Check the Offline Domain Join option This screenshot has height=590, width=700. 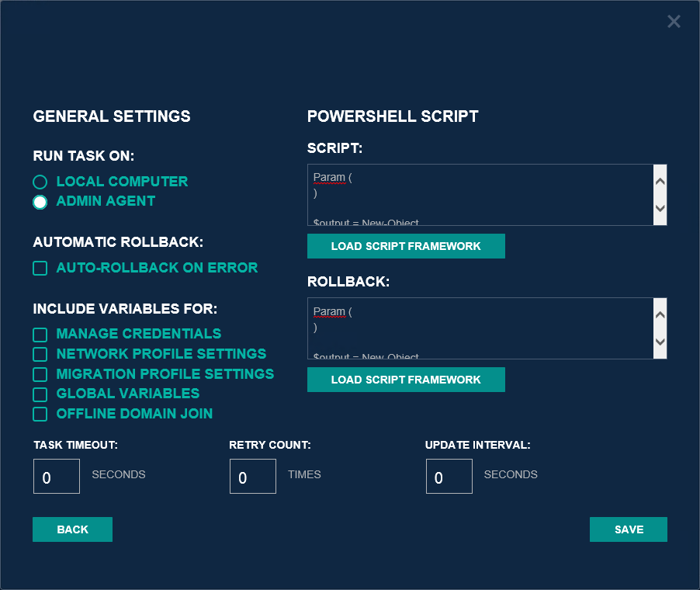click(x=40, y=415)
